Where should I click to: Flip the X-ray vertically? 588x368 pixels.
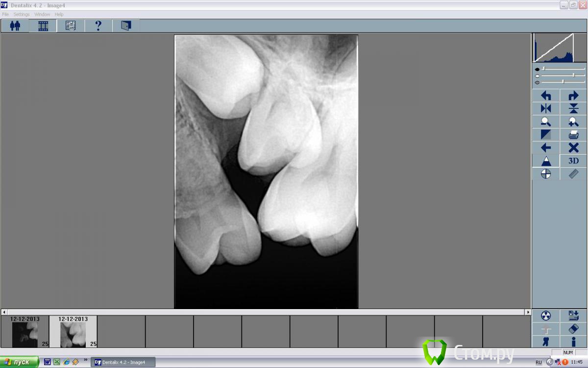(x=572, y=108)
